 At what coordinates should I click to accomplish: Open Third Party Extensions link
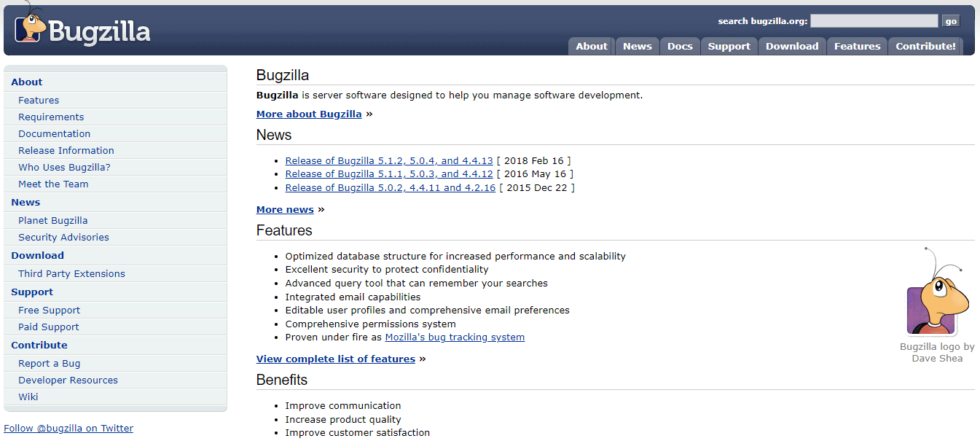(71, 273)
